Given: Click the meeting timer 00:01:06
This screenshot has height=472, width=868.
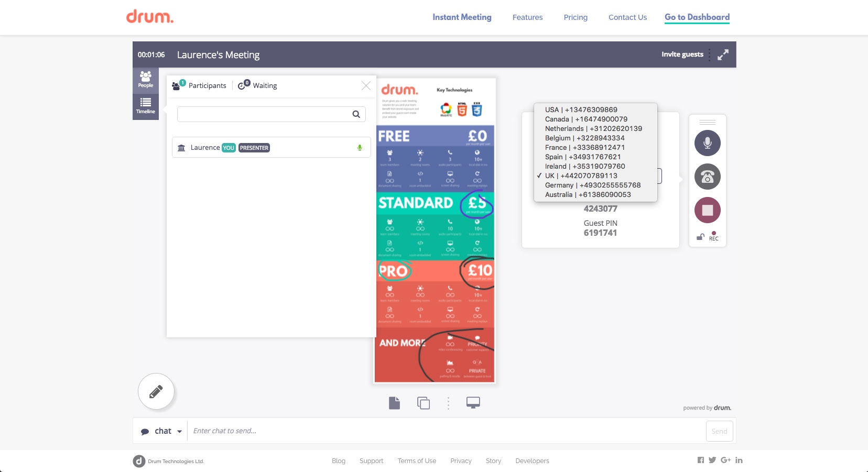Looking at the screenshot, I should [x=151, y=54].
